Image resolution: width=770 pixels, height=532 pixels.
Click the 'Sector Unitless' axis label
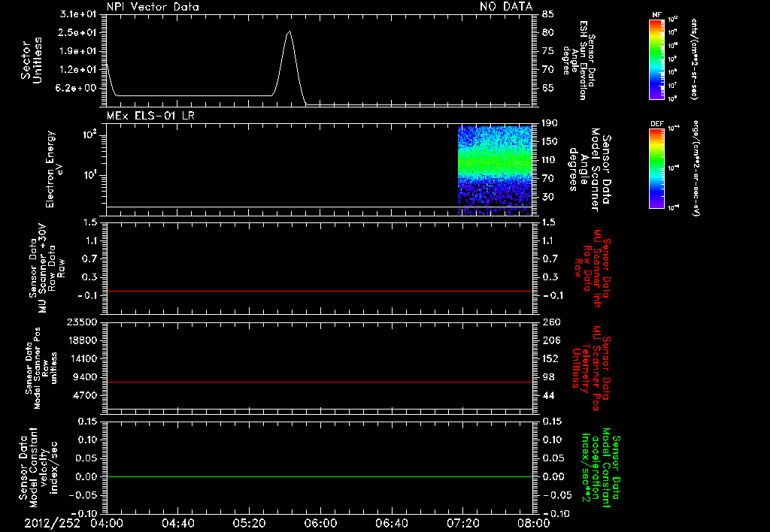[x=32, y=60]
